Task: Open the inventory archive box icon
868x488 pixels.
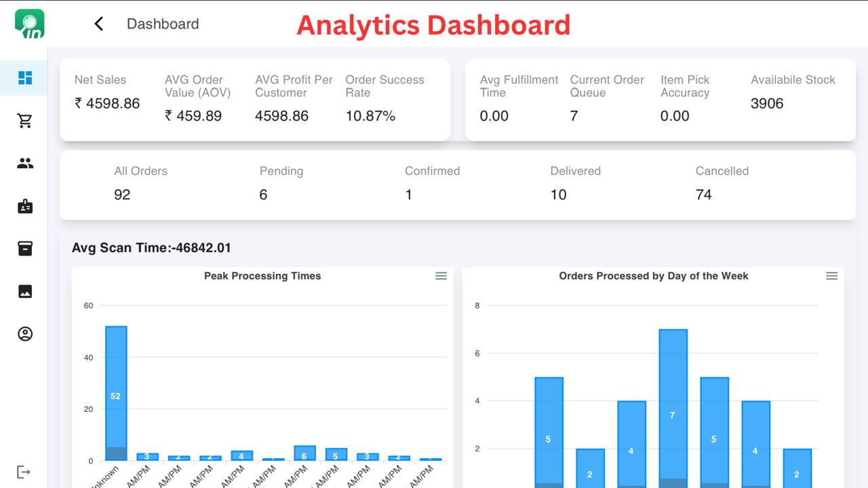Action: pyautogui.click(x=24, y=249)
